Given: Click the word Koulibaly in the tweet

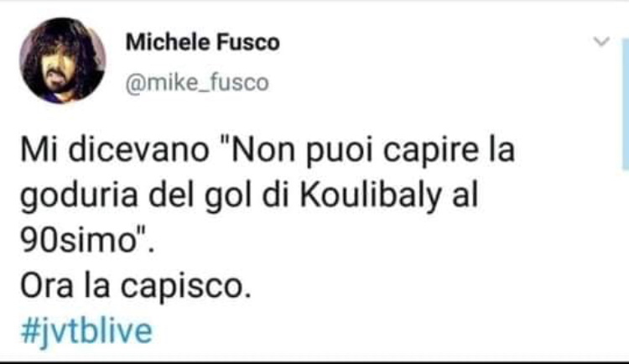Looking at the screenshot, I should pos(370,196).
